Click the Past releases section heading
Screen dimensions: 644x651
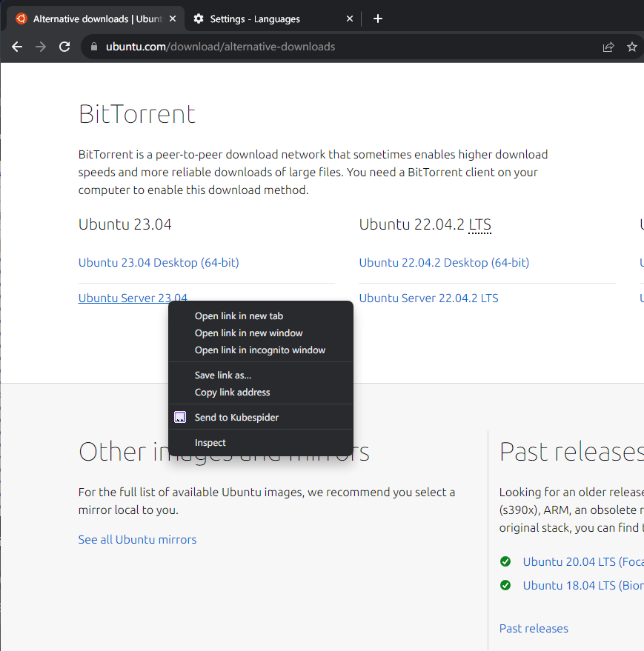point(571,452)
